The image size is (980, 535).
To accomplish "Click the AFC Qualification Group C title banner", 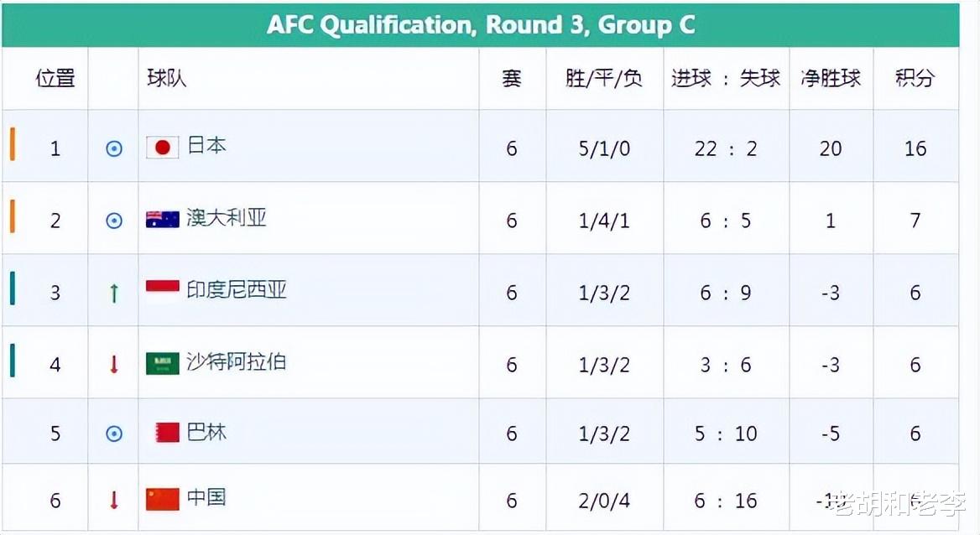I will (481, 25).
